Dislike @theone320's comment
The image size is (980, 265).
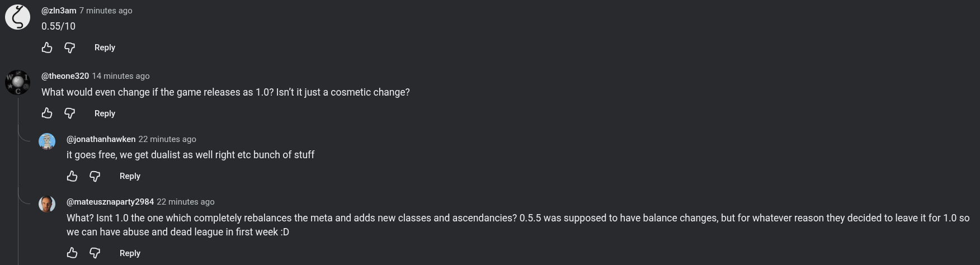click(69, 113)
